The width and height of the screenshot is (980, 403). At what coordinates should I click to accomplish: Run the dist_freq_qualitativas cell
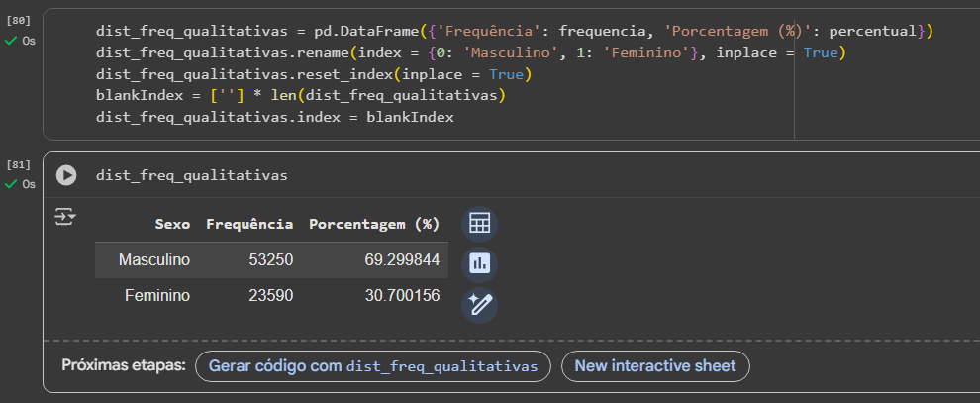pyautogui.click(x=66, y=175)
